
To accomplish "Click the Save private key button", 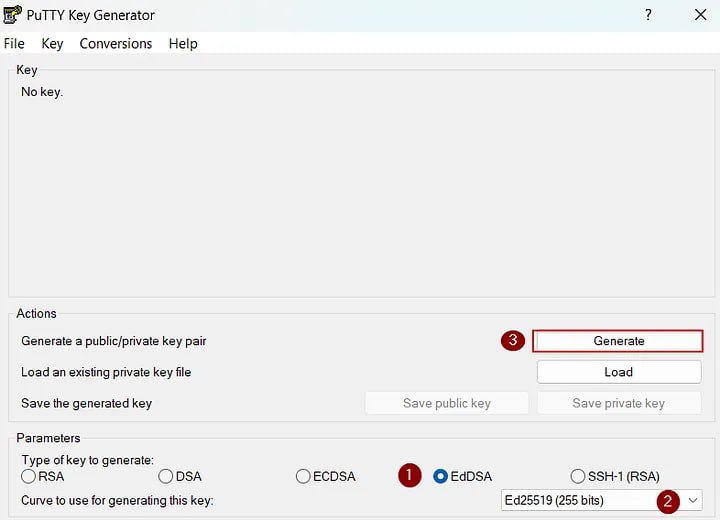I will 619,403.
